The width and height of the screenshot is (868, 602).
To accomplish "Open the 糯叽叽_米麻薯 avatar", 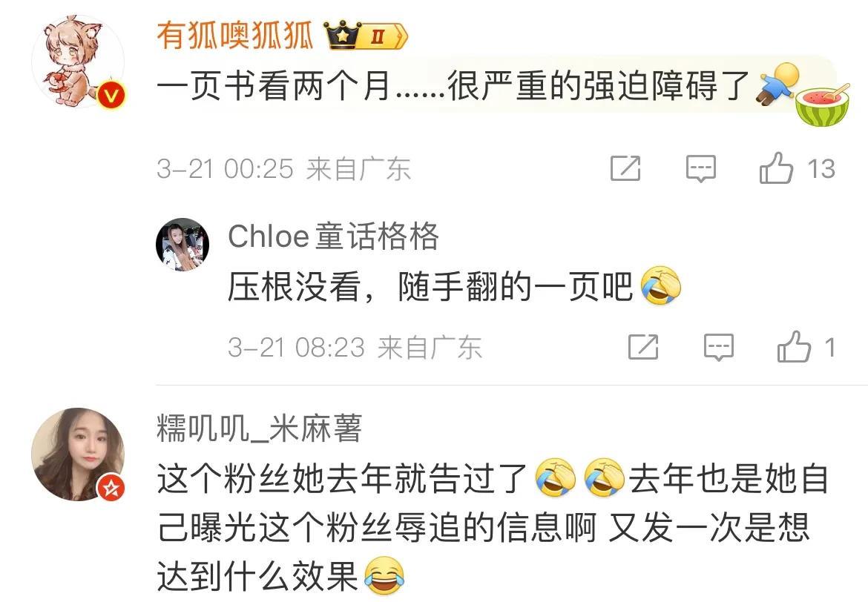I will (x=78, y=454).
